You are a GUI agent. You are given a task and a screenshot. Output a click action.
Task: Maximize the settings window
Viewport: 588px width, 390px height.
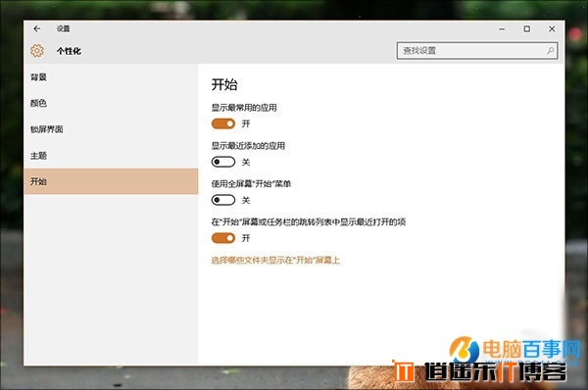click(527, 28)
